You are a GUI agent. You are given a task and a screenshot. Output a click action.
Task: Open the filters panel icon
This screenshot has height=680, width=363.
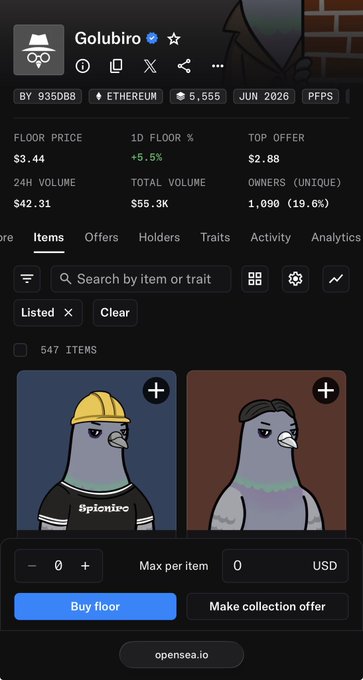(x=27, y=279)
